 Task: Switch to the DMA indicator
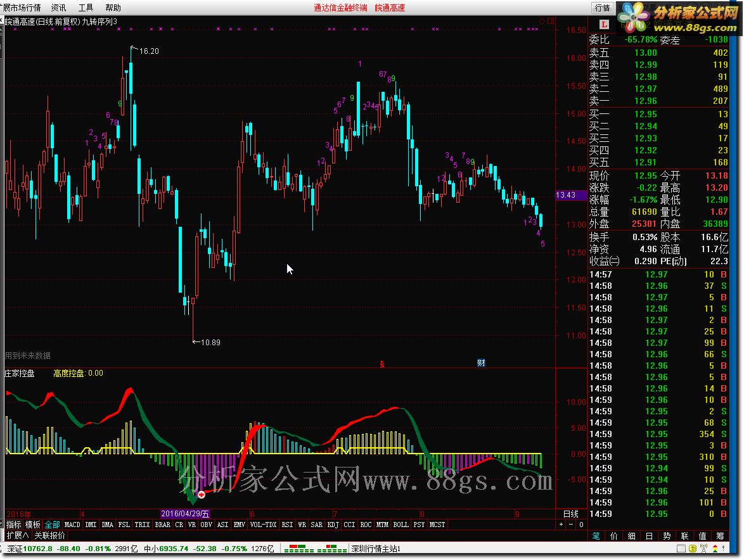[x=107, y=525]
